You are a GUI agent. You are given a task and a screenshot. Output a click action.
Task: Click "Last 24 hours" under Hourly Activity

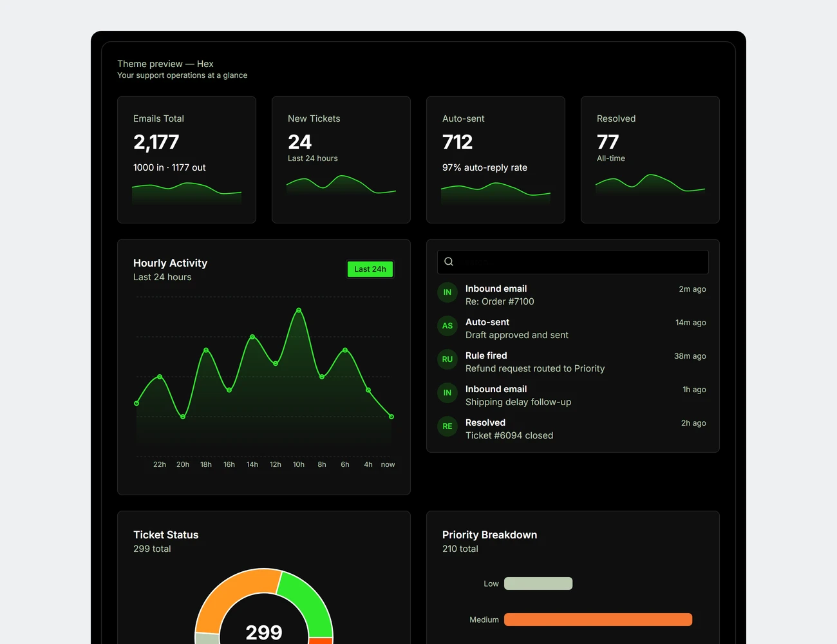[x=162, y=277]
